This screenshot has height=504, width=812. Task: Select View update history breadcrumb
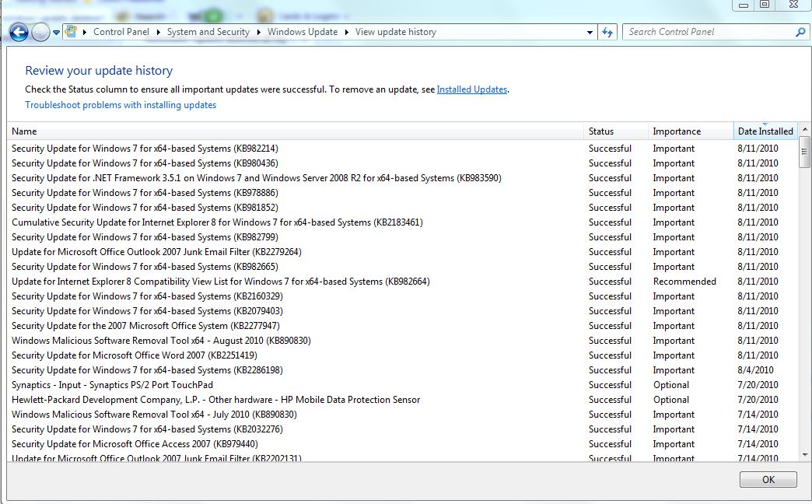[x=396, y=32]
